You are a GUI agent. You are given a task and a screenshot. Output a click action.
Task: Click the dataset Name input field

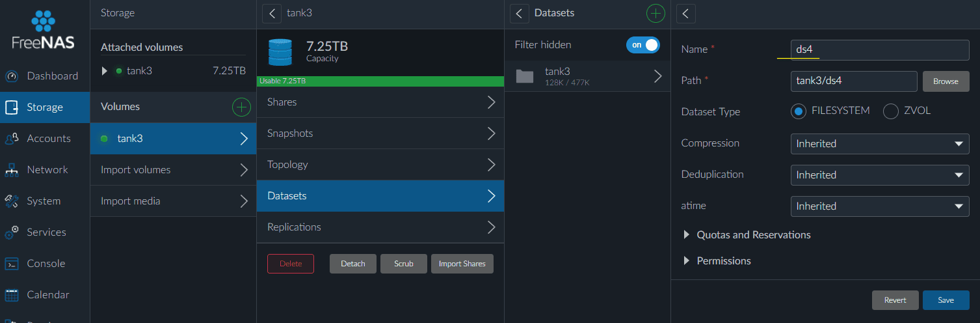click(x=880, y=49)
